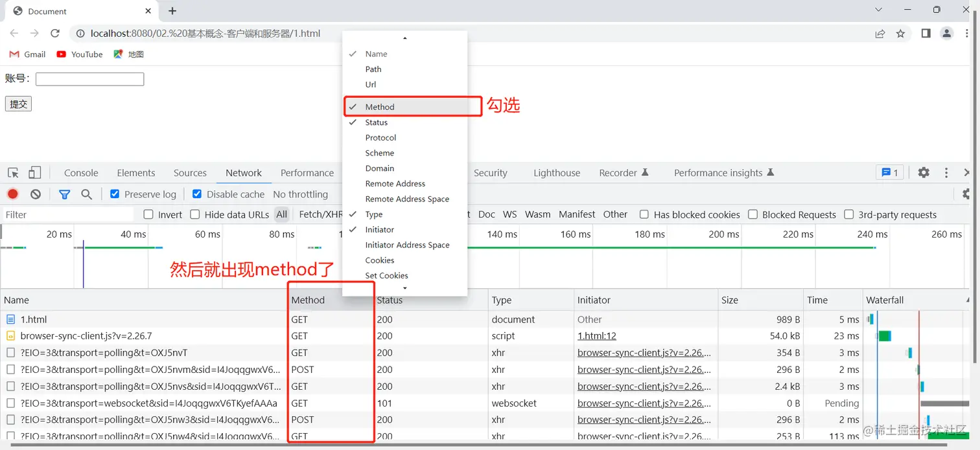Click the Filter text field
The height and width of the screenshot is (450, 980).
click(x=68, y=214)
